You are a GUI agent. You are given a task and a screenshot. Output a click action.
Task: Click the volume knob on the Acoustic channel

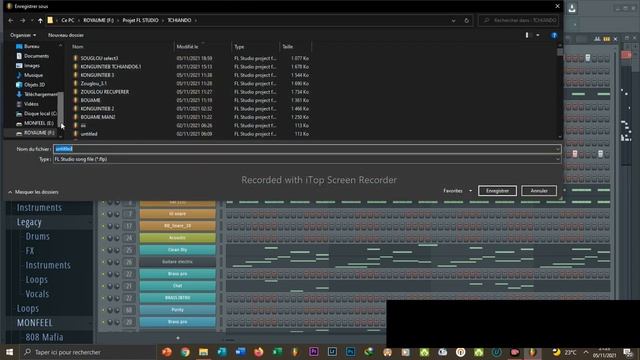117,238
